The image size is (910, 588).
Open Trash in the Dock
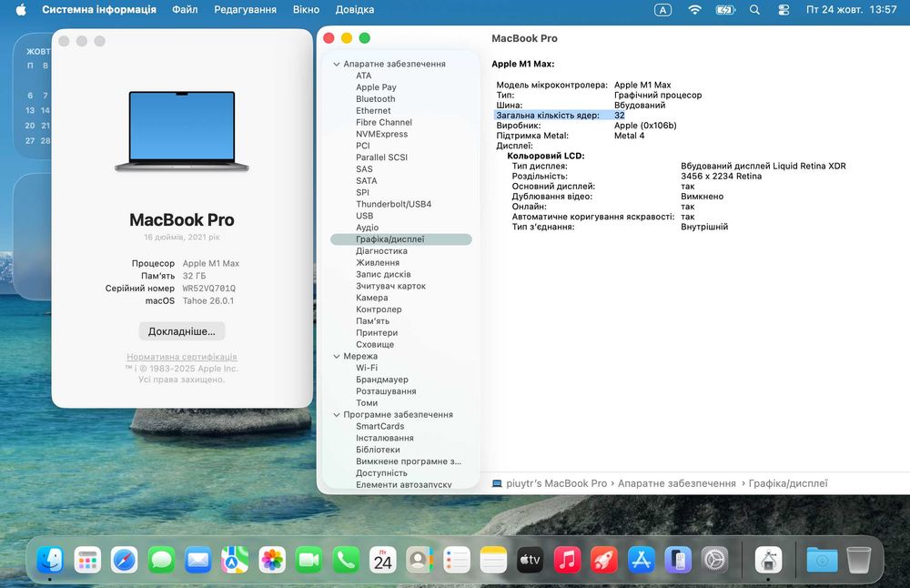859,560
